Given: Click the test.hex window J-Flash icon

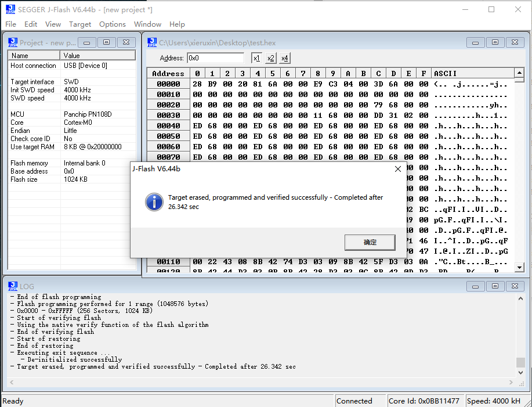Looking at the screenshot, I should pos(152,42).
